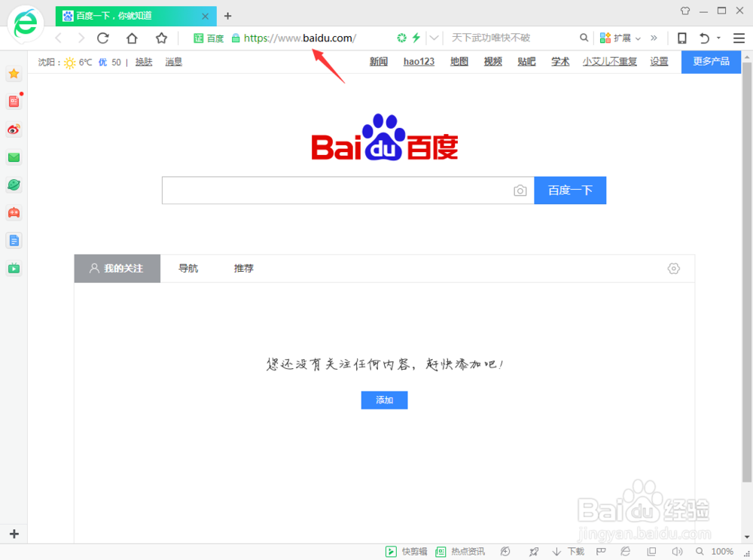753x560 pixels.
Task: Add a sidebar app with plus
Action: (x=14, y=534)
